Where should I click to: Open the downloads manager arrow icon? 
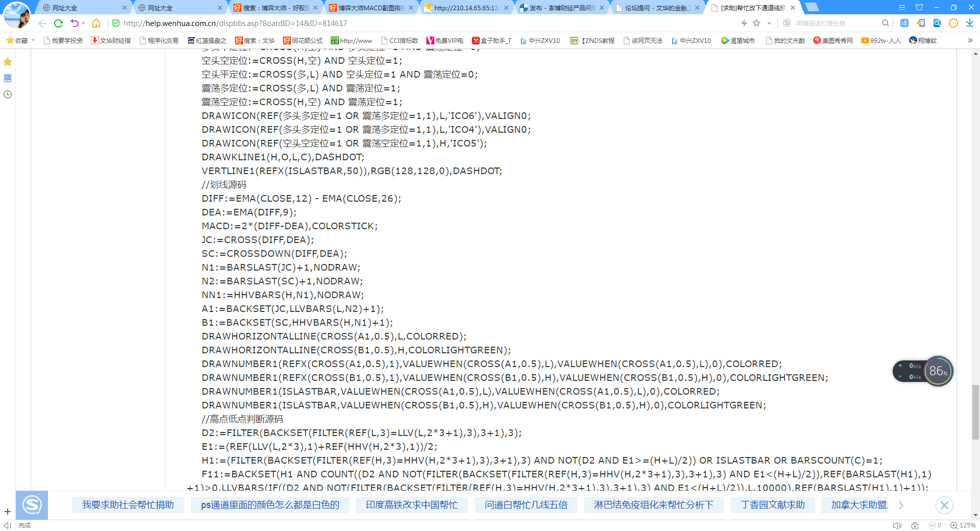969,23
